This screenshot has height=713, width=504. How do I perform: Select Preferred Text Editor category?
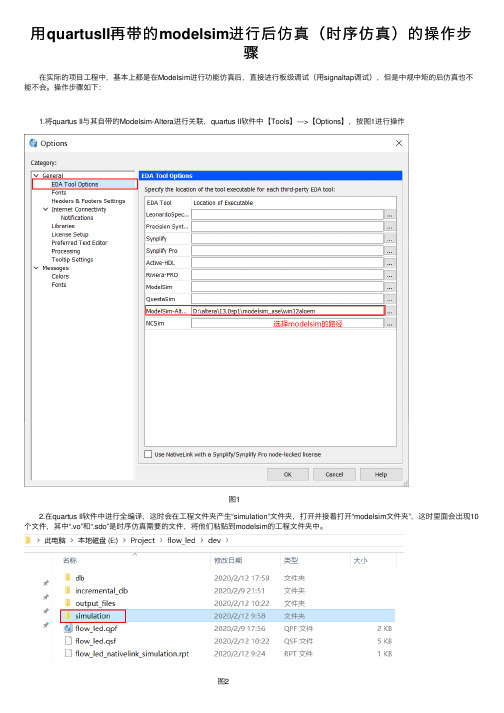79,243
